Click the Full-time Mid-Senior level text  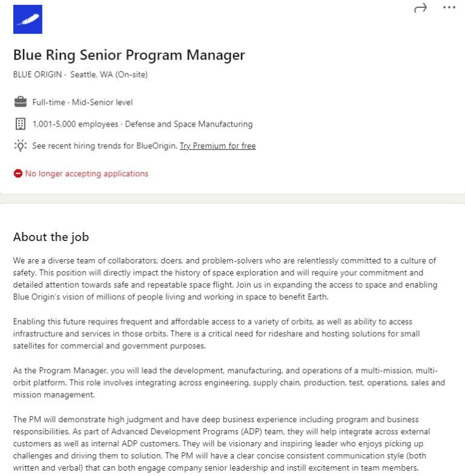(82, 102)
